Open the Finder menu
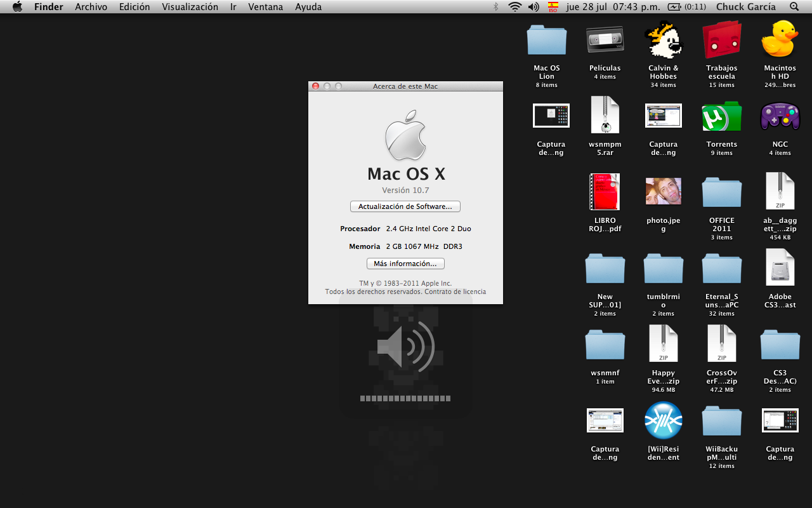Viewport: 812px width, 508px height. tap(48, 7)
